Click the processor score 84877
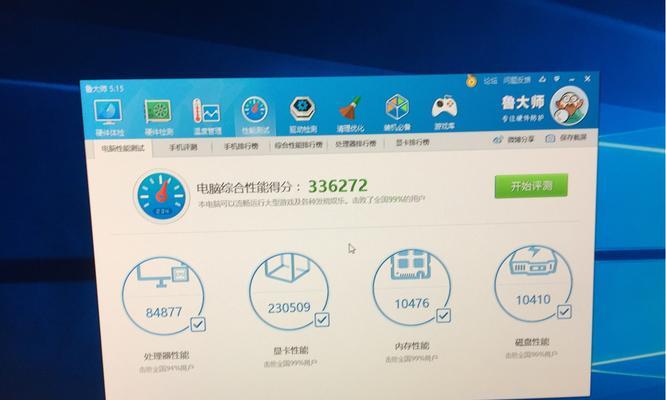 pos(164,313)
